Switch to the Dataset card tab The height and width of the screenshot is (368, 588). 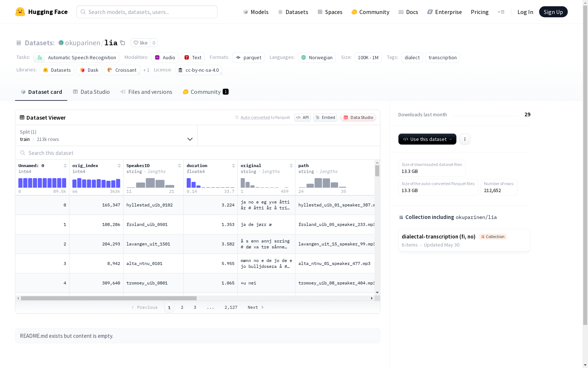41,92
